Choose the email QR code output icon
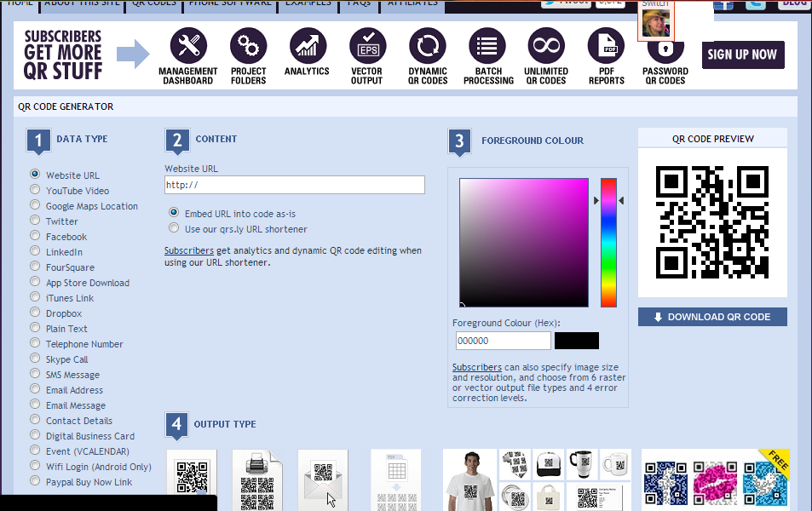The height and width of the screenshot is (511, 812). pyautogui.click(x=323, y=479)
